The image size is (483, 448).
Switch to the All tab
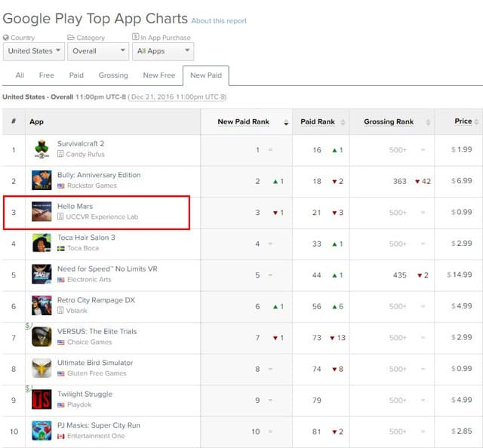click(20, 75)
